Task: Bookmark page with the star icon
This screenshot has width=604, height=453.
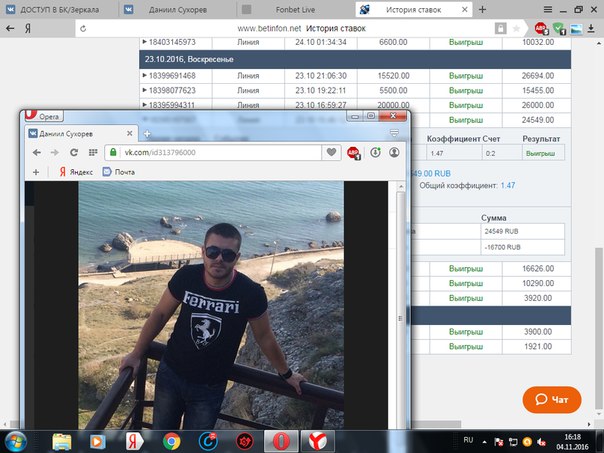Action: (516, 28)
